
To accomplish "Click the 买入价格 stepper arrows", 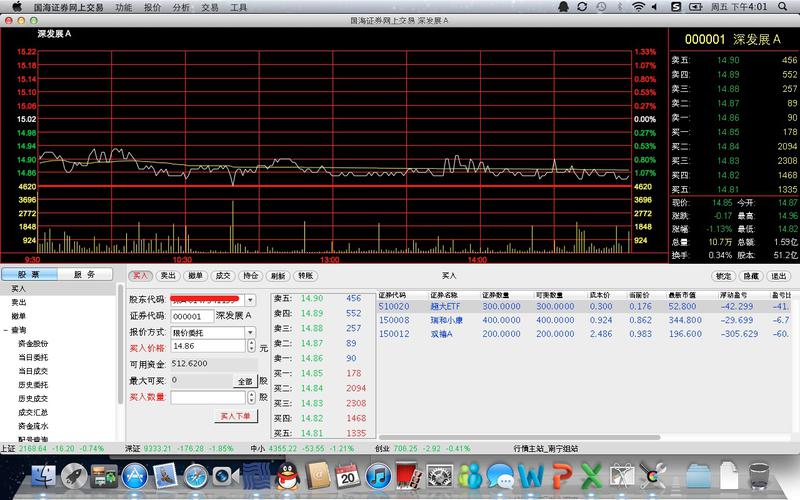I will pos(250,346).
